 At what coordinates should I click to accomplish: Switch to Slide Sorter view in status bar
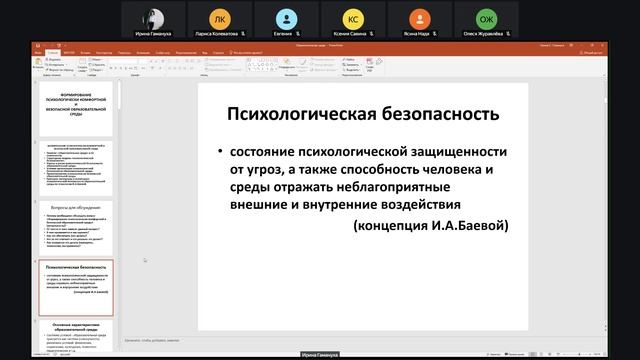pos(541,354)
